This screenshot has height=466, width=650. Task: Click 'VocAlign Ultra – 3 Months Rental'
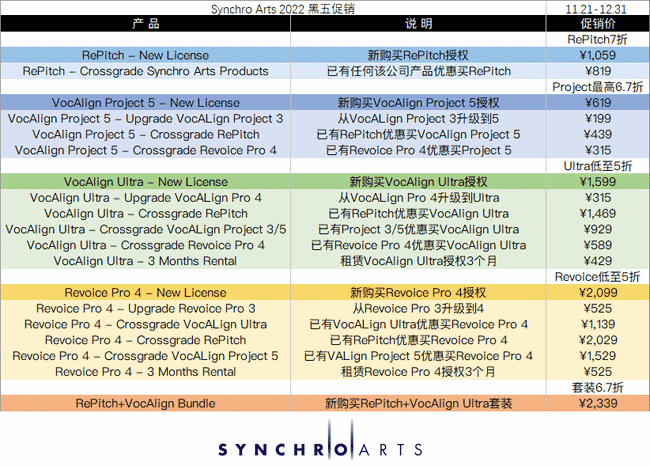pyautogui.click(x=145, y=261)
